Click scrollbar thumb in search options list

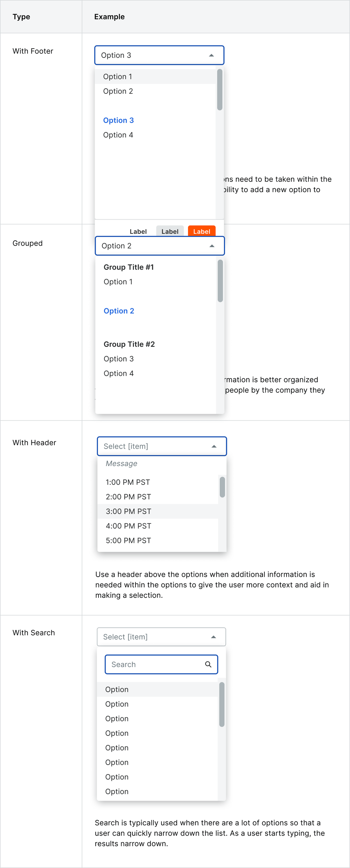coord(222,704)
